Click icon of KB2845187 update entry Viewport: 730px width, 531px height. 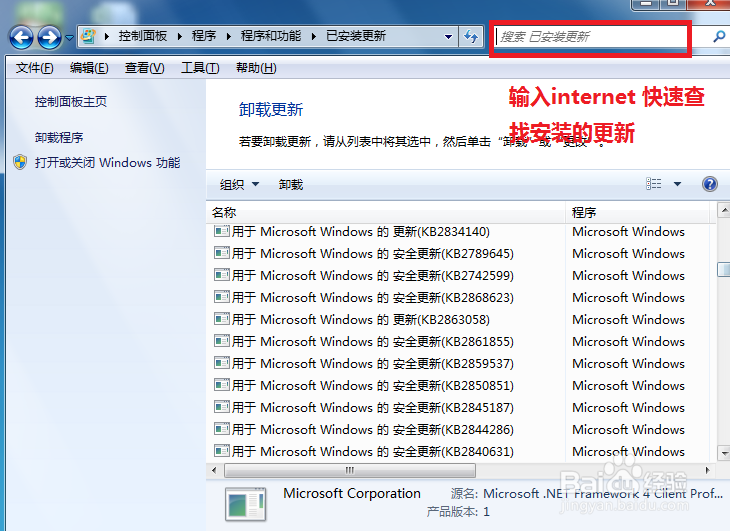point(222,407)
